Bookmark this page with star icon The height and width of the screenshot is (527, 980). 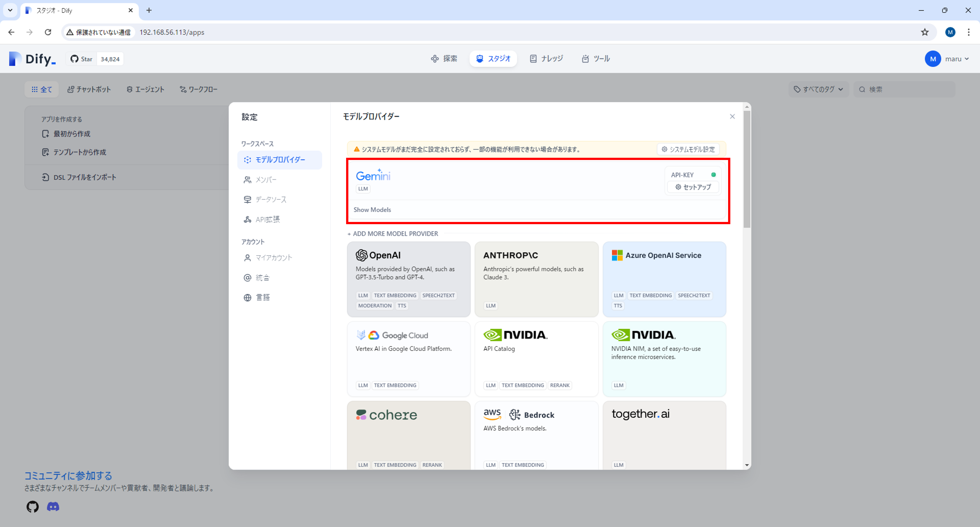tap(925, 32)
